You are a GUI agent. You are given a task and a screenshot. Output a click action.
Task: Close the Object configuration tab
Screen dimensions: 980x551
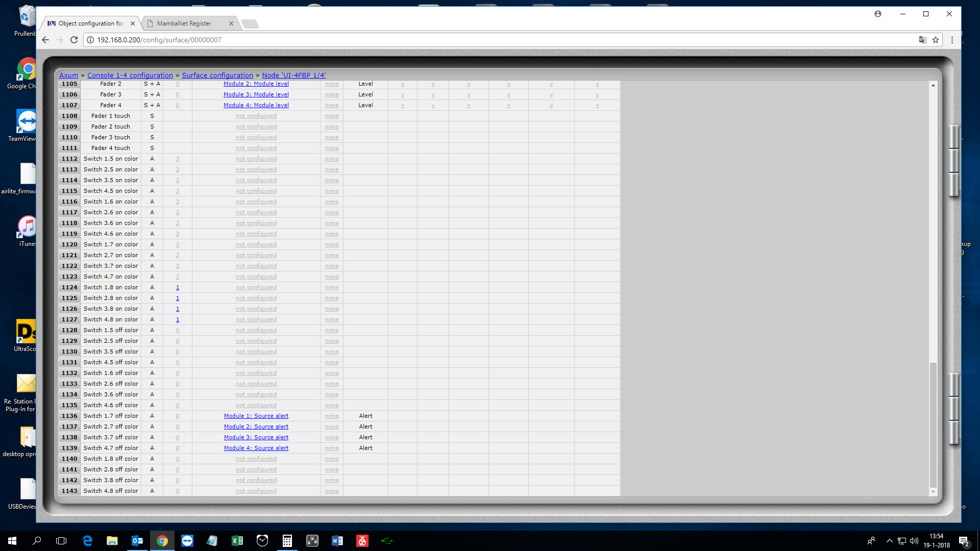coord(133,23)
